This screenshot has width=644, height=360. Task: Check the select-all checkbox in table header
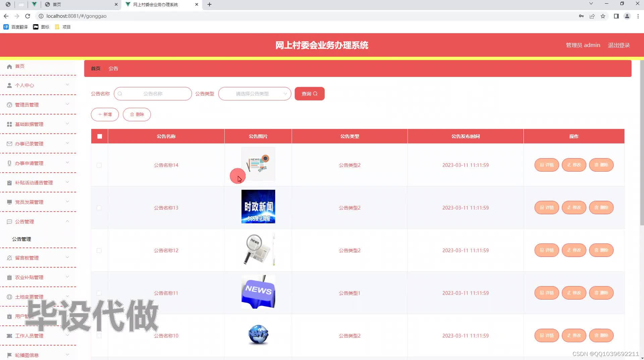click(x=99, y=136)
